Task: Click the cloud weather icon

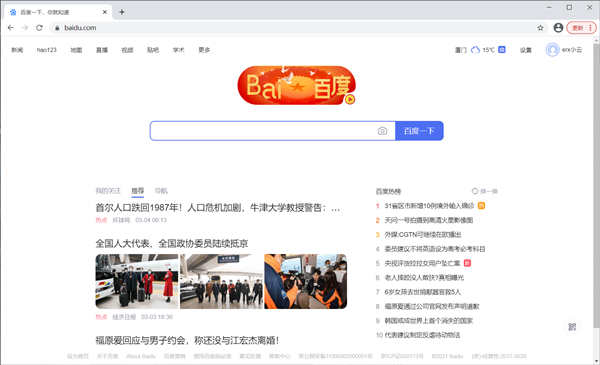Action: 475,50
